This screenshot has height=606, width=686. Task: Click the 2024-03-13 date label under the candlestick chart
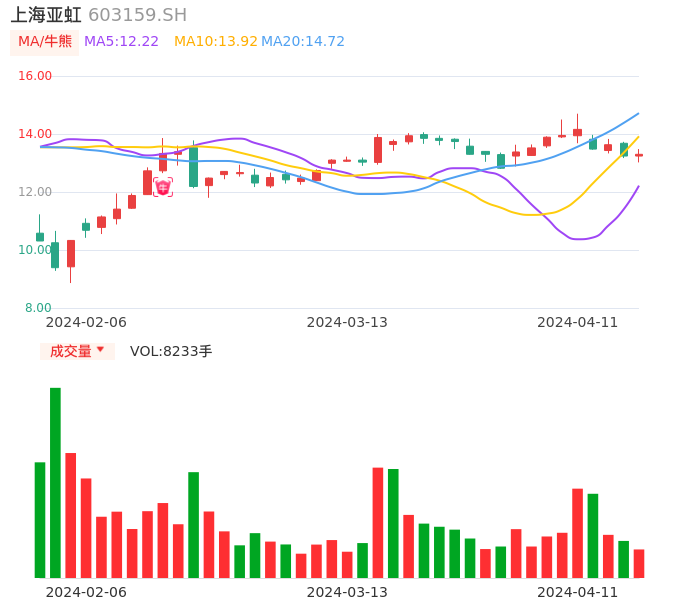pos(347,322)
